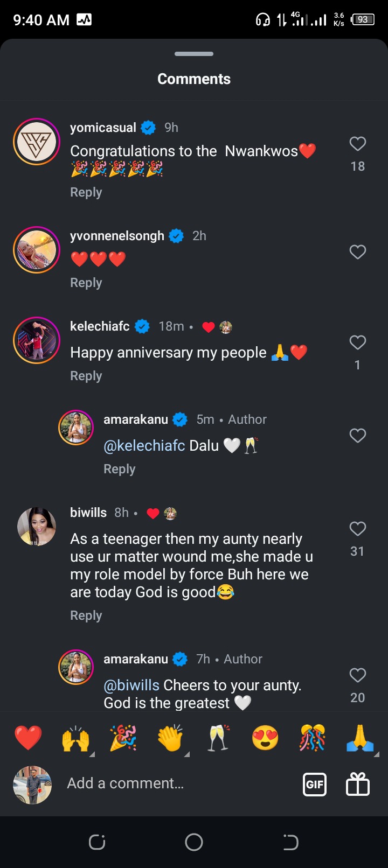Insert folded hands quick emoji
The width and height of the screenshot is (388, 868).
(360, 738)
